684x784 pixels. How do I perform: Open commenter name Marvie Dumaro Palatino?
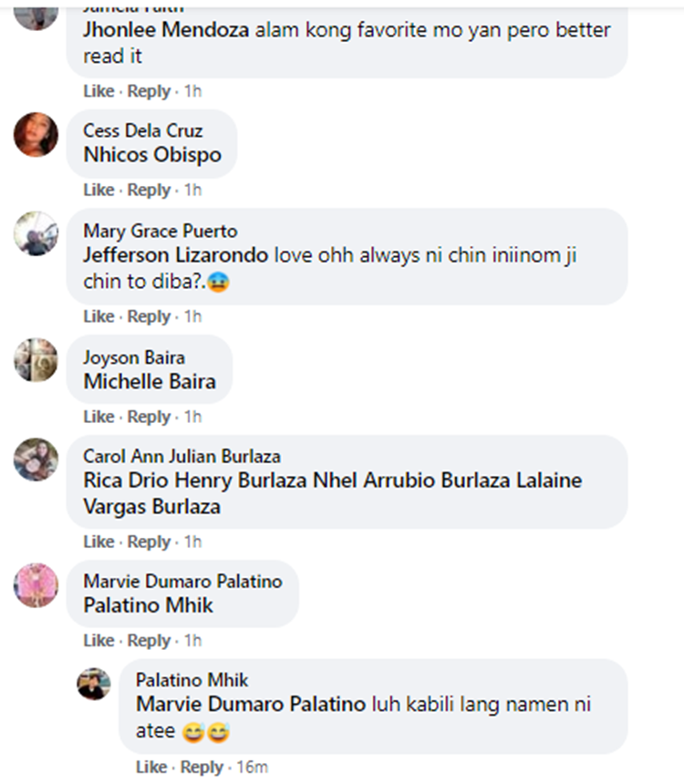coord(182,582)
